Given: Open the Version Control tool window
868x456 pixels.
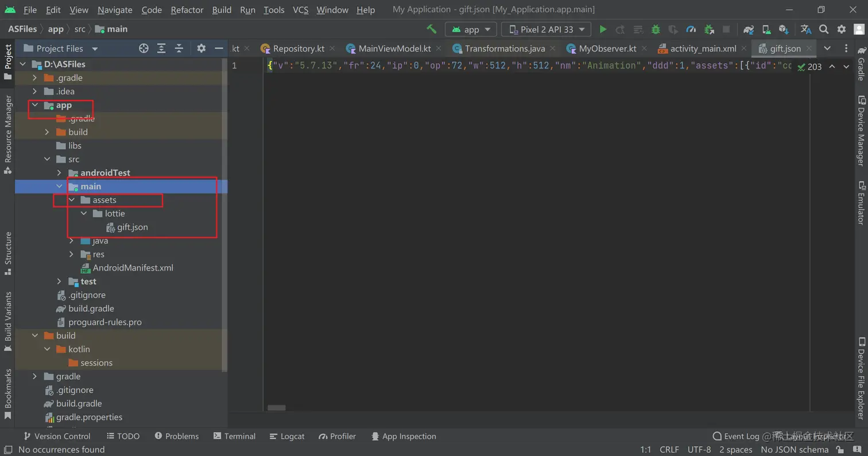Looking at the screenshot, I should pyautogui.click(x=56, y=436).
